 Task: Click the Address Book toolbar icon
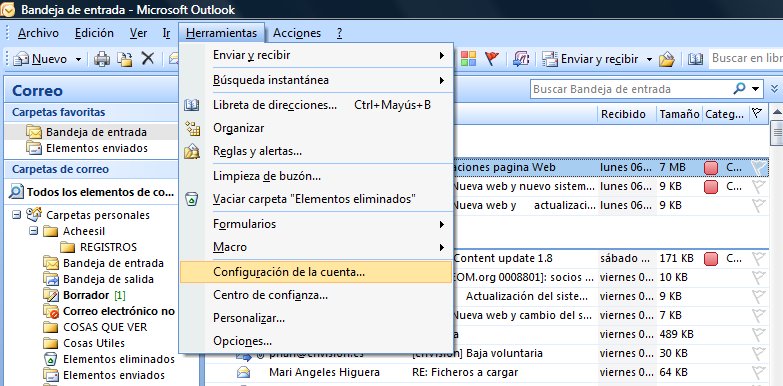[695, 59]
